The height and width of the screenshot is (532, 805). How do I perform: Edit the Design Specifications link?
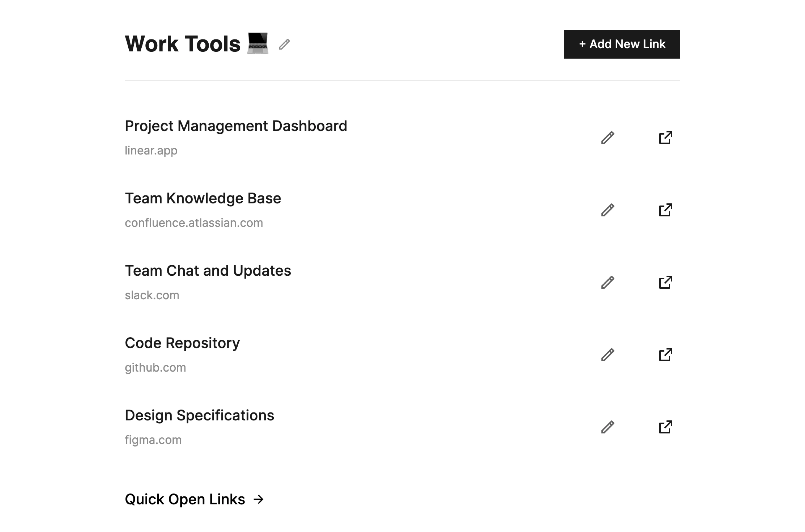point(608,427)
